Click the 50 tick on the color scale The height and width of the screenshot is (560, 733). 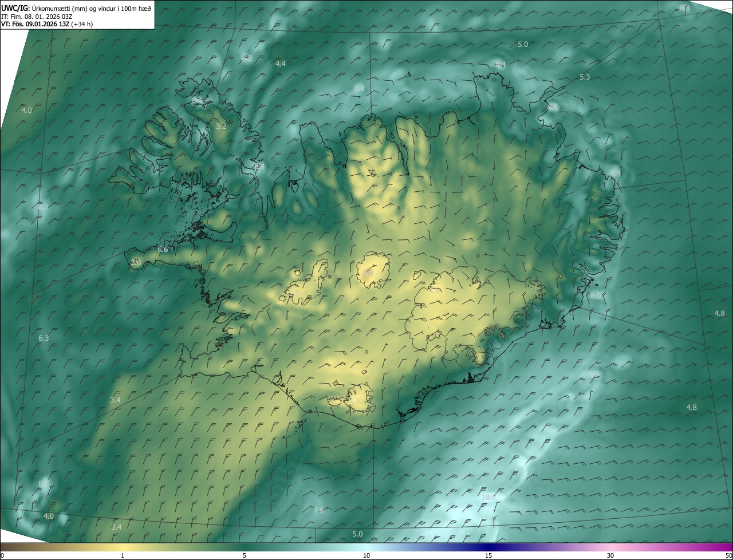pos(728,555)
